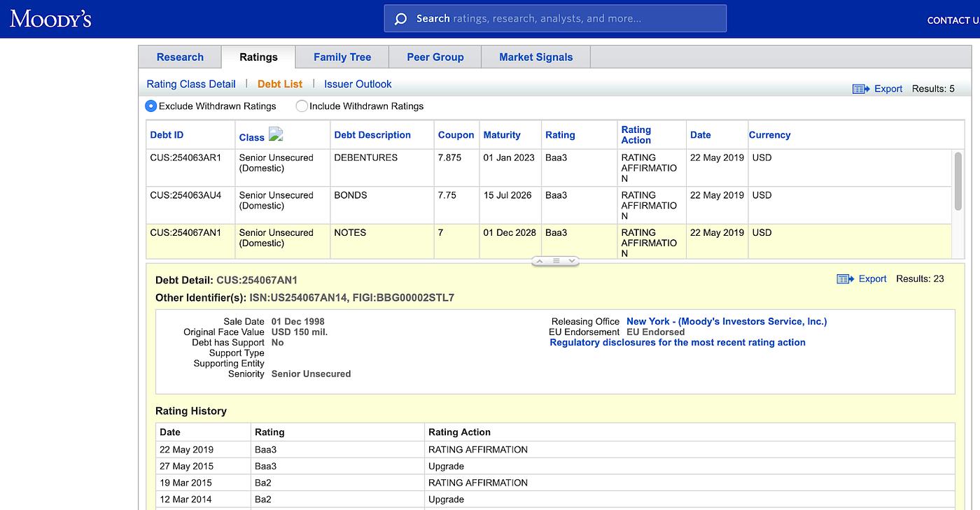Open the New York Moody's Investors Service link
The image size is (980, 510).
(727, 322)
